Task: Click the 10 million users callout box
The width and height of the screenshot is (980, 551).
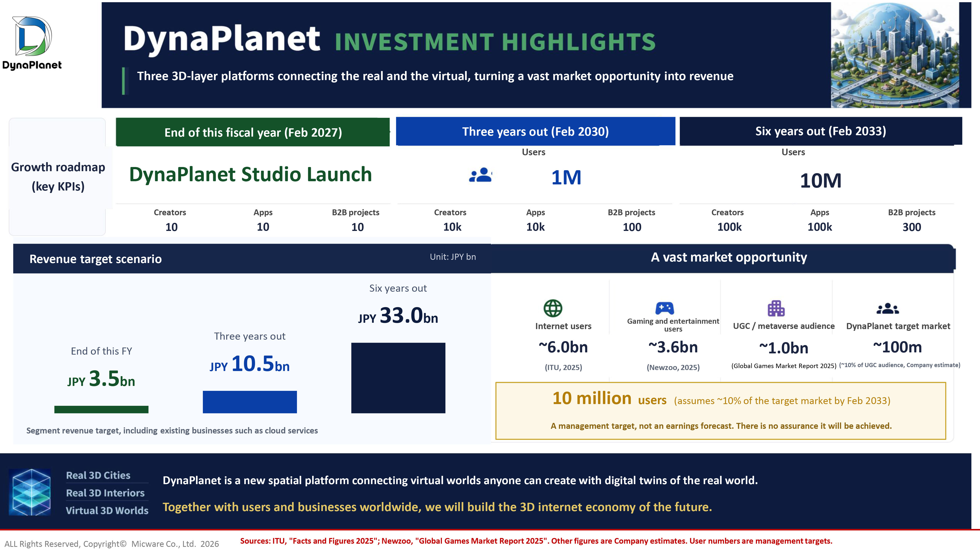Action: click(x=721, y=411)
